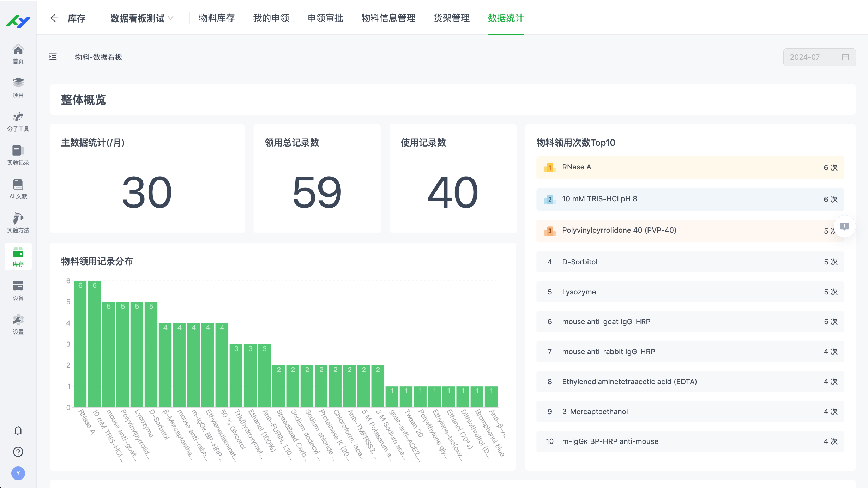Open 实验记录 notebook icon
868x488 pixels.
click(18, 155)
